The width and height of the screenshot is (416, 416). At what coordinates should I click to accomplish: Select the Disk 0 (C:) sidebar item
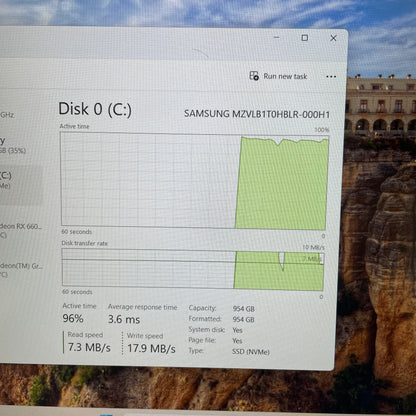pos(21,184)
